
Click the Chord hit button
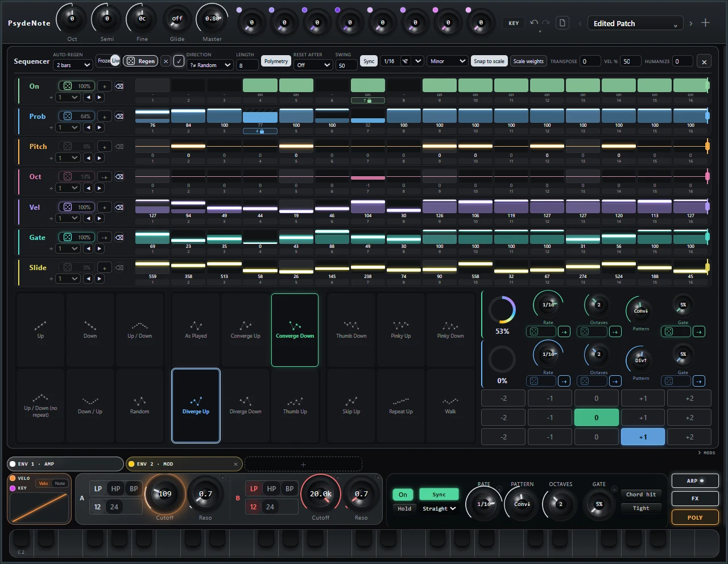coord(641,495)
